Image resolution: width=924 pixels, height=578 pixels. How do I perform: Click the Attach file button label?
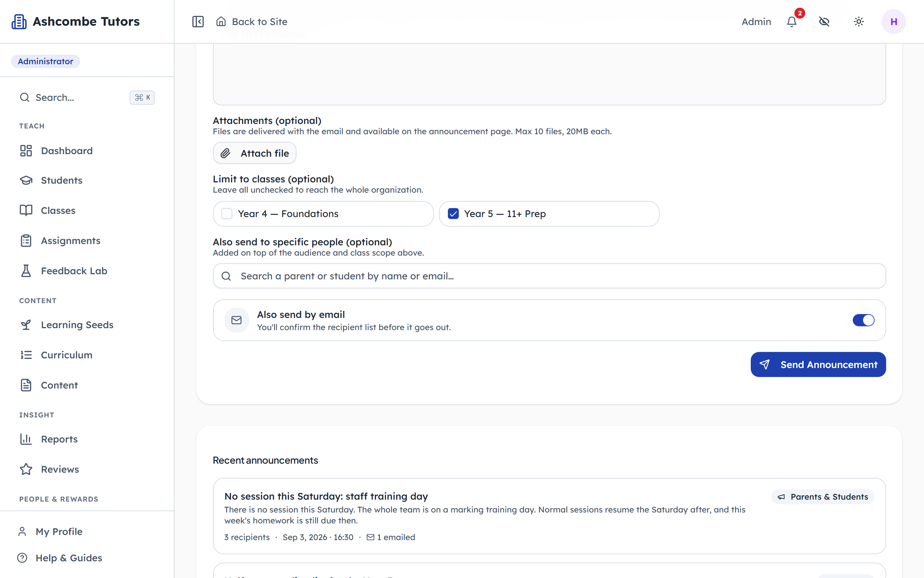pos(265,153)
